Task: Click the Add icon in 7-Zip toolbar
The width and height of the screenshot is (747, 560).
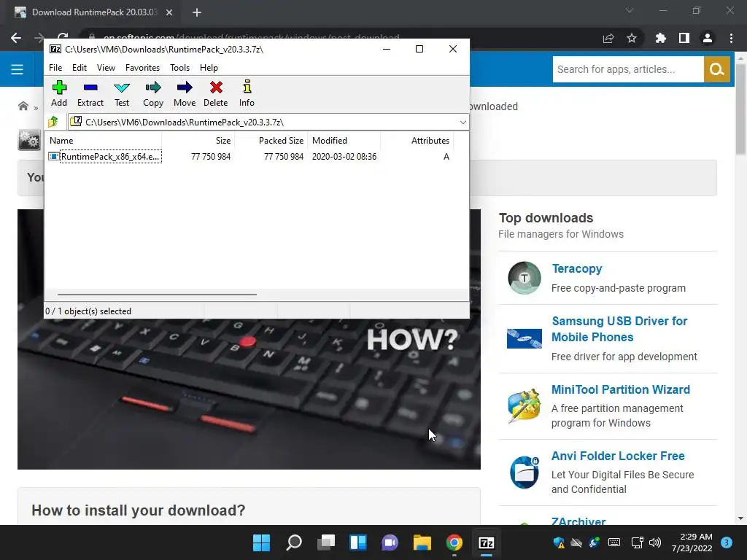Action: coord(59,87)
